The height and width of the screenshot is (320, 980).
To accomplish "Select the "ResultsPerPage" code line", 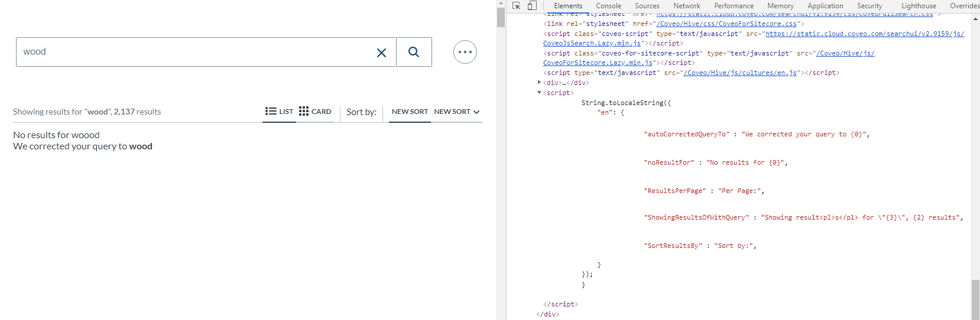I will 704,191.
